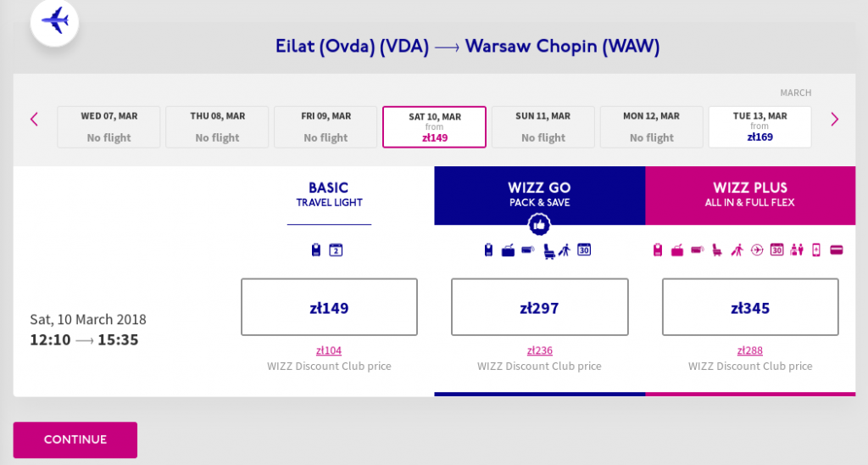Screen dimensions: 868x465
Task: Click the WIZZ PLUS sit-together passengers icon
Action: [797, 250]
